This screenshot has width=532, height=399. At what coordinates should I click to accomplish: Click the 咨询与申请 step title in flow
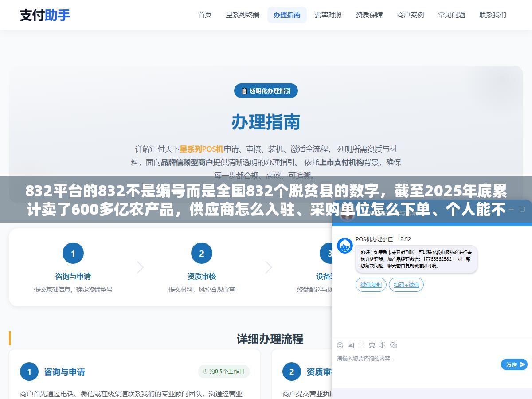(x=73, y=276)
